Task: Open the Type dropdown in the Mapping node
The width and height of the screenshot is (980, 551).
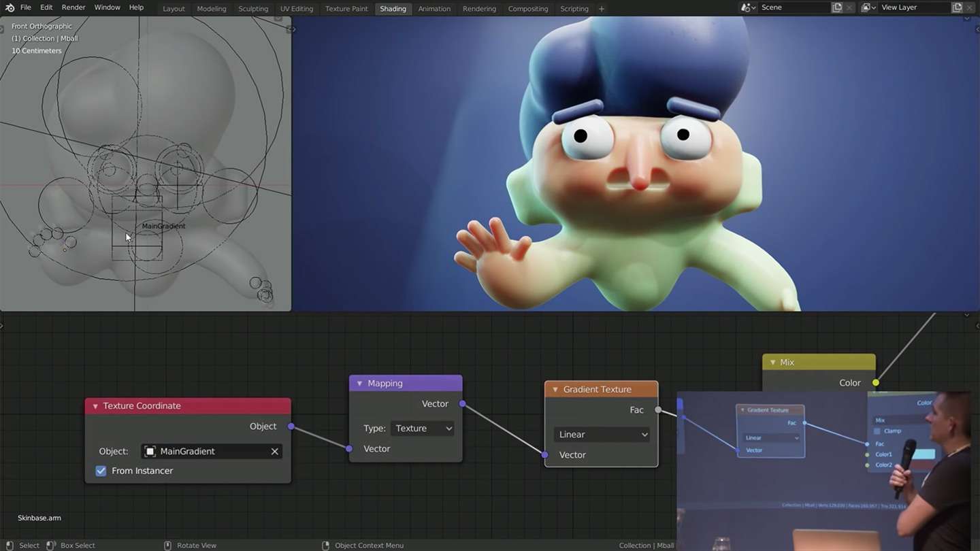Action: pyautogui.click(x=423, y=428)
